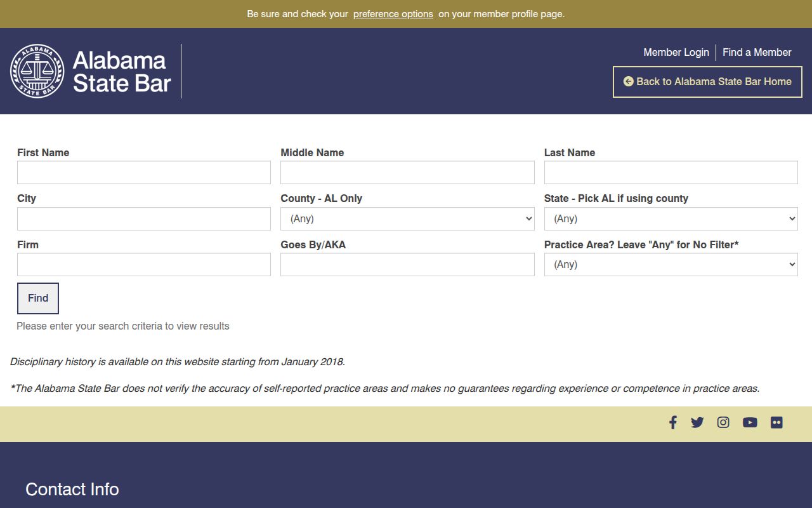Open the Instagram social icon
The height and width of the screenshot is (508, 812).
tap(723, 422)
